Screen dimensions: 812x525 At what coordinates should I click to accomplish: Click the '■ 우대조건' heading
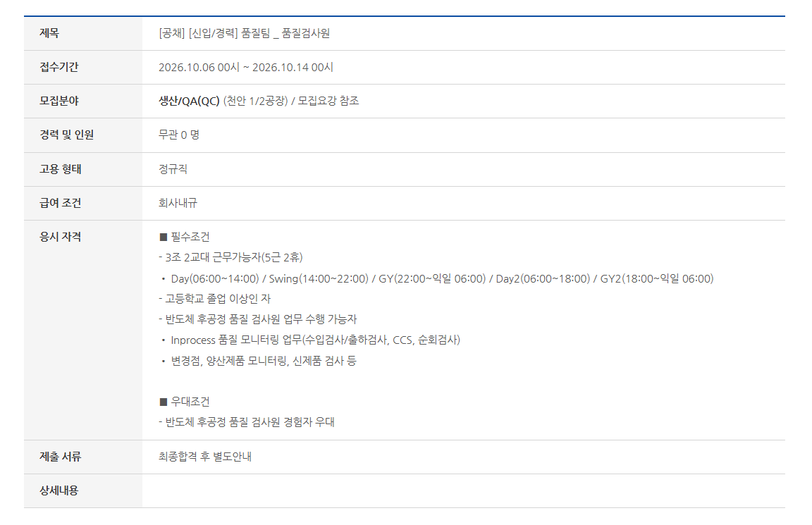(185, 401)
